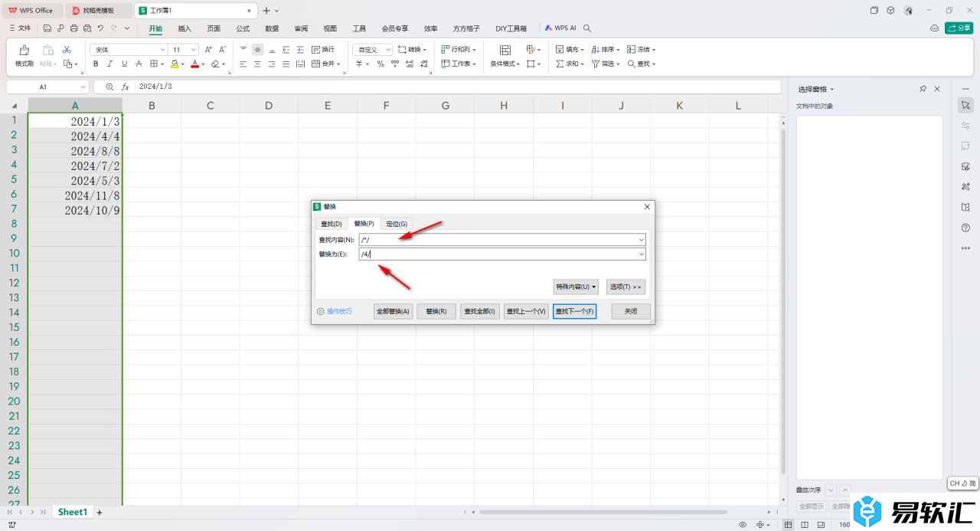The image size is (980, 531).
Task: Apply Strikethrough formatting
Action: [139, 64]
